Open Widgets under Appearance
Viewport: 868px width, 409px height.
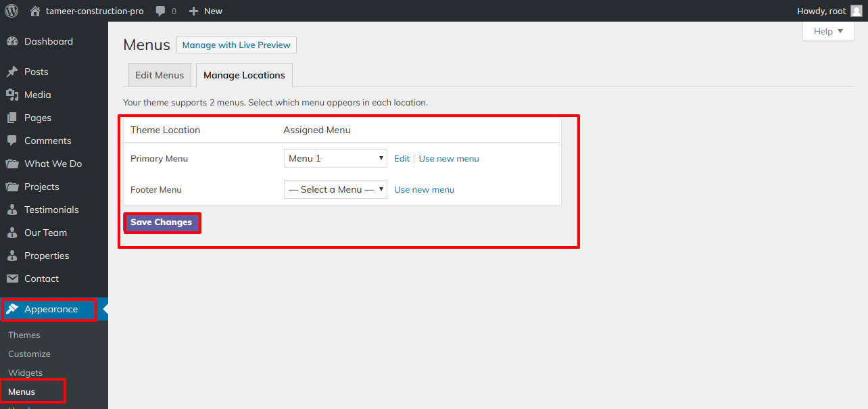tap(25, 372)
